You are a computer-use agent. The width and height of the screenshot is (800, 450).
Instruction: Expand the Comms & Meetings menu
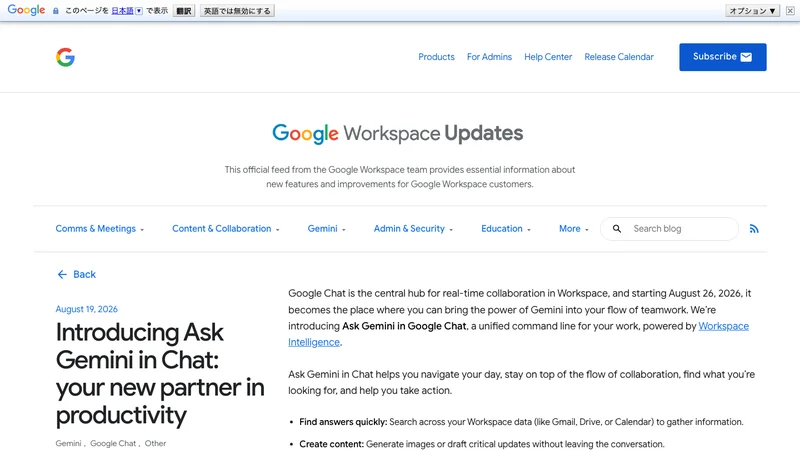(x=99, y=229)
